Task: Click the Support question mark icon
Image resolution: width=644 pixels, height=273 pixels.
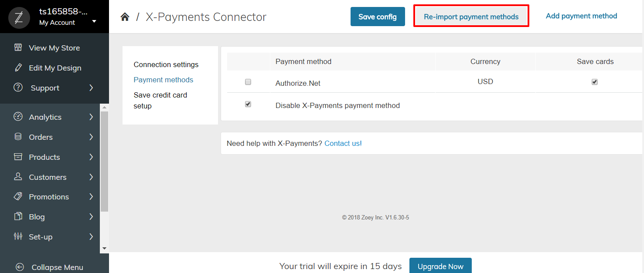Action: [x=18, y=88]
